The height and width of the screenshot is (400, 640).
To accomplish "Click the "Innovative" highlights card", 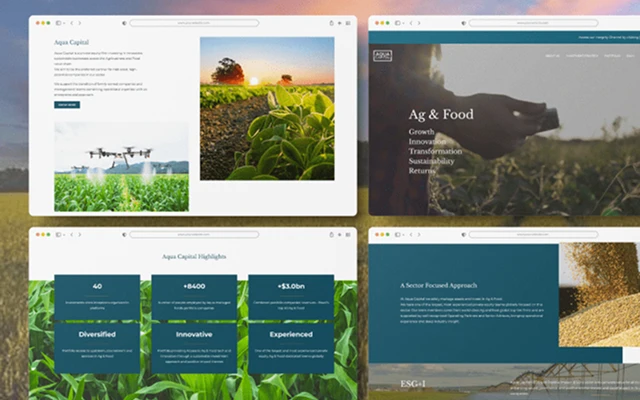I will [x=194, y=348].
